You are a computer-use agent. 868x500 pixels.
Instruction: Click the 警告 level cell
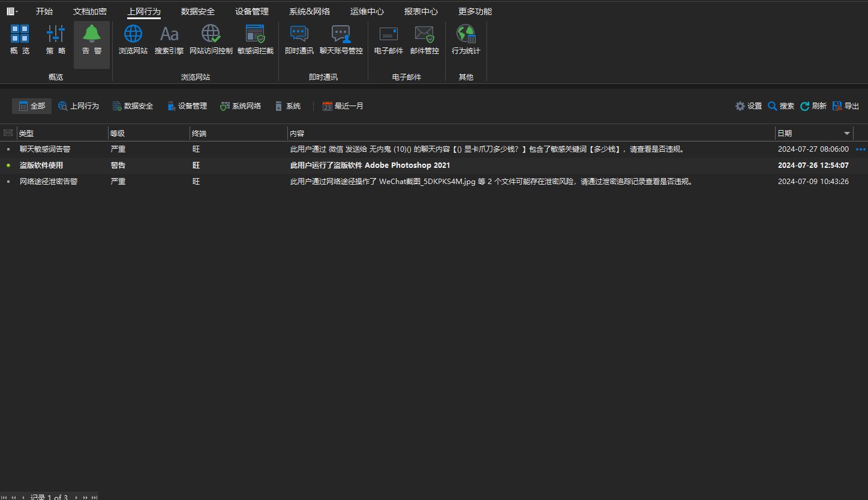[x=118, y=165]
